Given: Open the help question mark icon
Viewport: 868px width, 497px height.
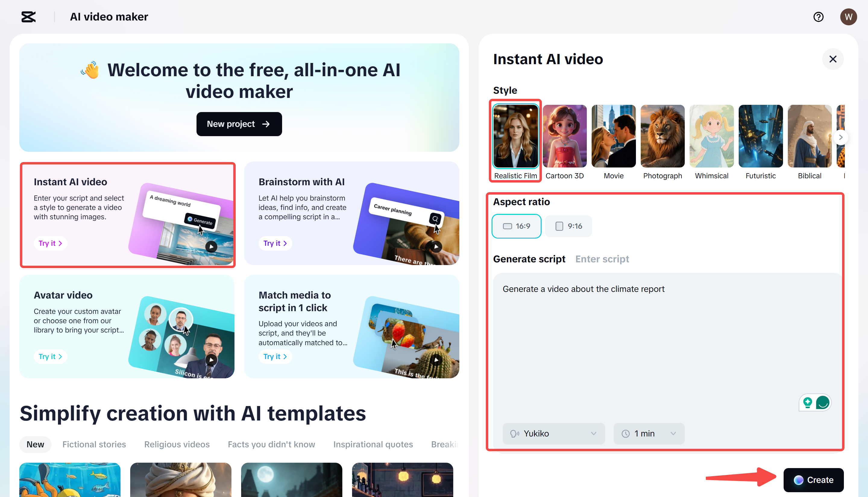Looking at the screenshot, I should pos(818,17).
